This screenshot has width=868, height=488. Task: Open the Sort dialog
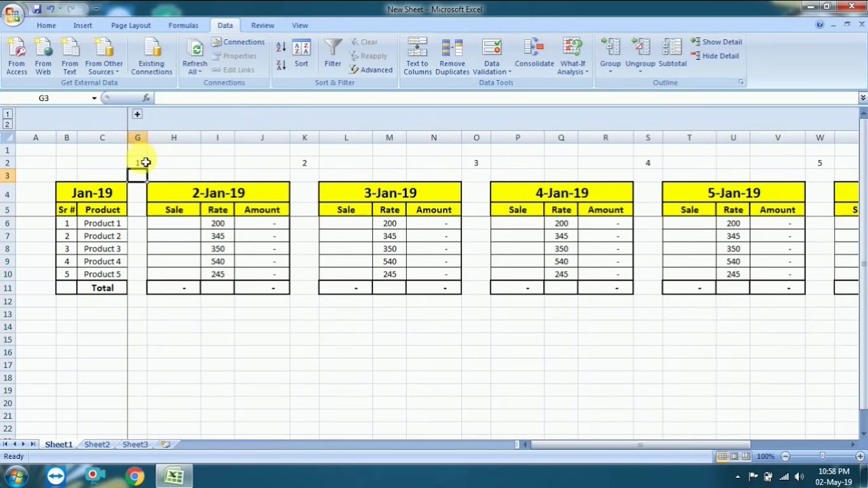coord(301,54)
